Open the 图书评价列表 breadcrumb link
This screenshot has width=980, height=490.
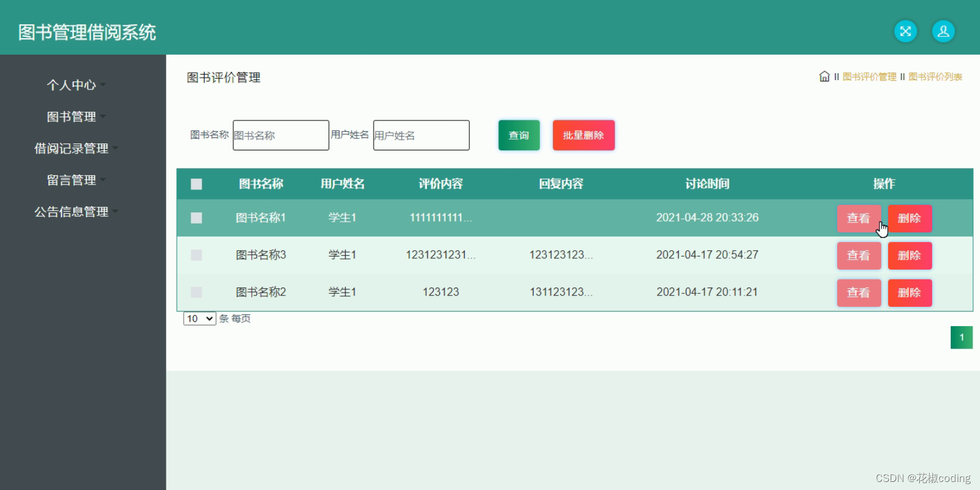coord(935,77)
